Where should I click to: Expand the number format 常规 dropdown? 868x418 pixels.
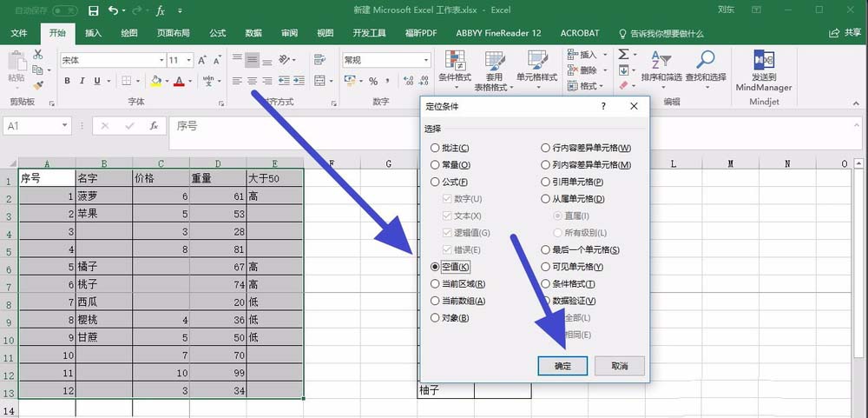[x=426, y=60]
